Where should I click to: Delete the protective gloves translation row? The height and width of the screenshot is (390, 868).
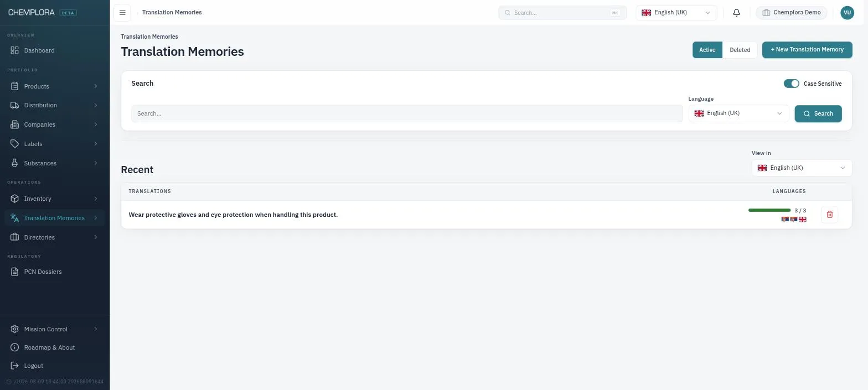tap(829, 215)
